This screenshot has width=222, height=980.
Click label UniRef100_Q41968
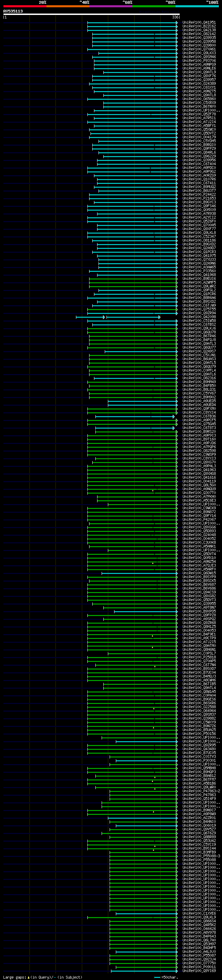click(199, 275)
